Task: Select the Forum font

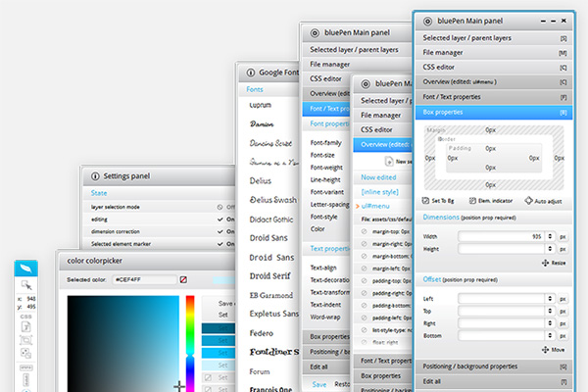Action: [260, 371]
